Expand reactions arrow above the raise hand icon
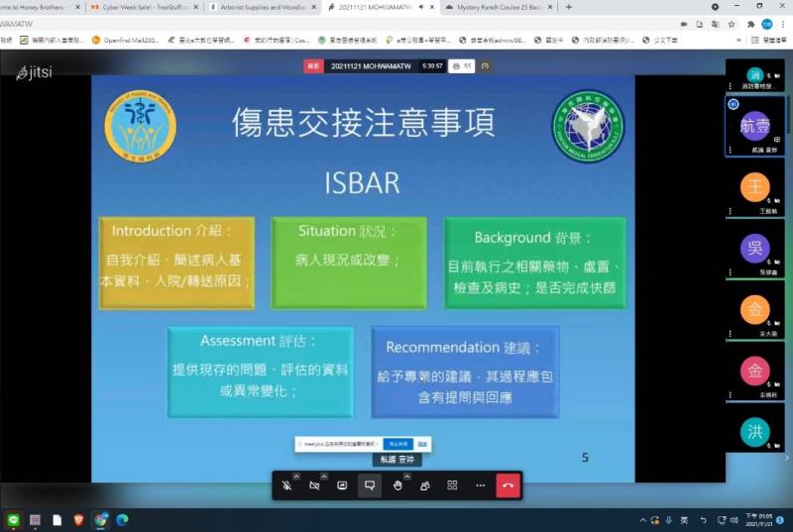 (x=406, y=477)
